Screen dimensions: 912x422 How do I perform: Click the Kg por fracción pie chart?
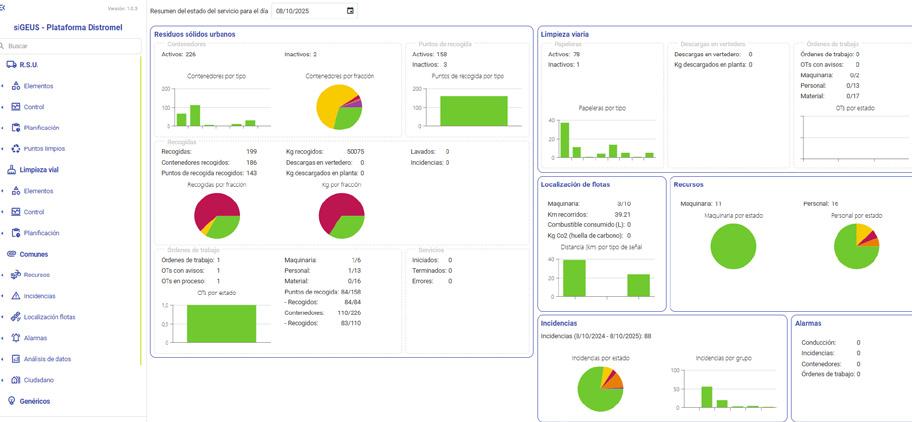coord(341,216)
